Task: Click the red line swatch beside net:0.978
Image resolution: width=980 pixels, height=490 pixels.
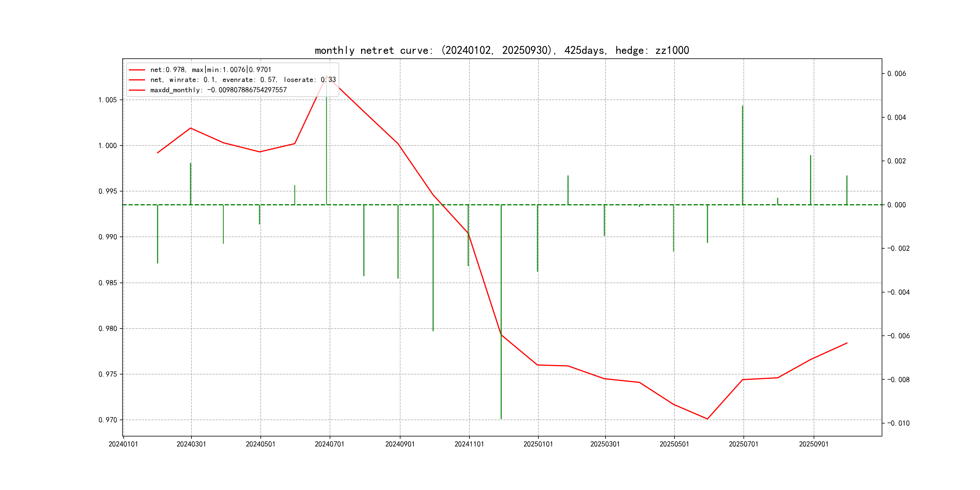Action: coord(137,70)
